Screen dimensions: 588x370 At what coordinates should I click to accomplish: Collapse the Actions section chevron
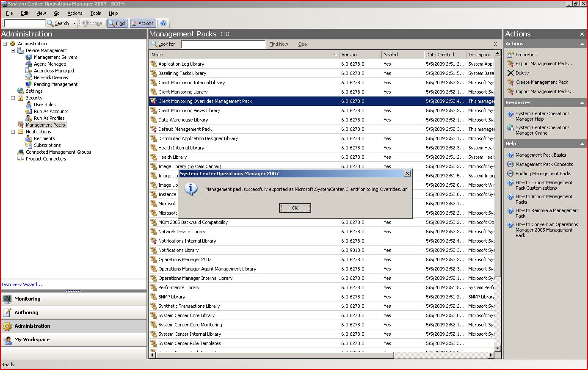pyautogui.click(x=582, y=44)
